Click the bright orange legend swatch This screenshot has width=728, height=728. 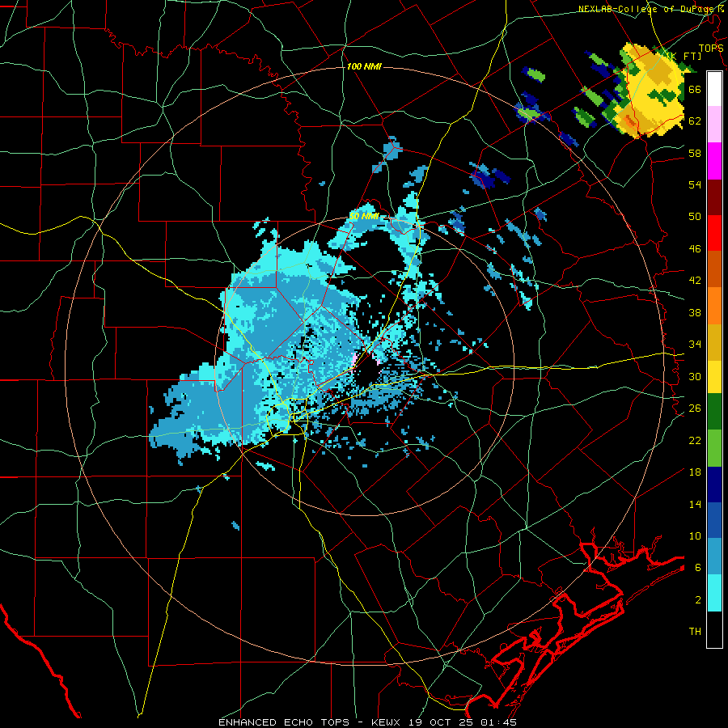click(x=714, y=306)
